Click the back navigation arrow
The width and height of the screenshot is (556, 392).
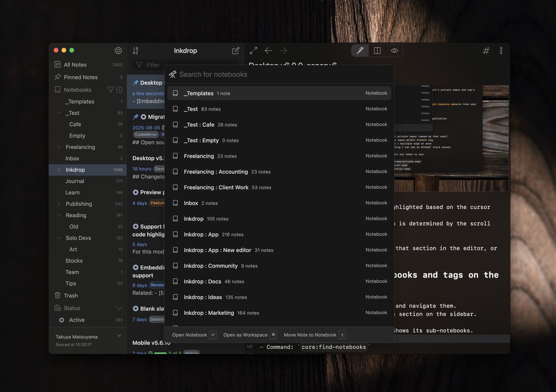coord(268,51)
